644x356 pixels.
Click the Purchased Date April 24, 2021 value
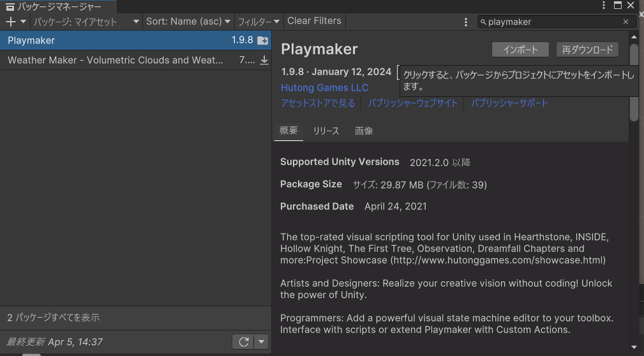pos(396,206)
